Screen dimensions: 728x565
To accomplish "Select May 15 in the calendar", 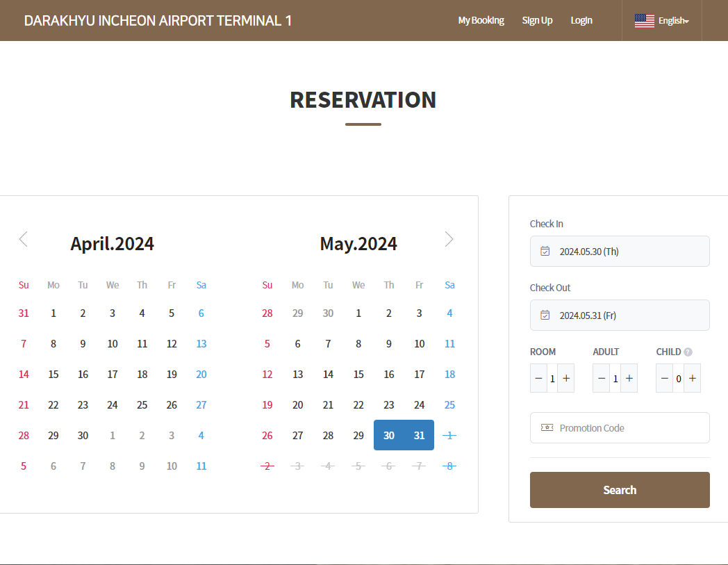I will click(x=358, y=375).
